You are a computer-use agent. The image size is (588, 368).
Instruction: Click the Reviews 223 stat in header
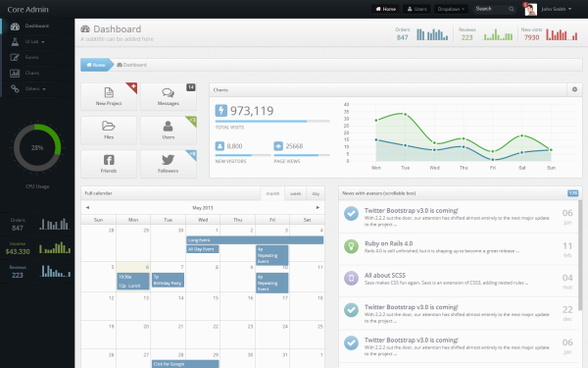coord(485,33)
